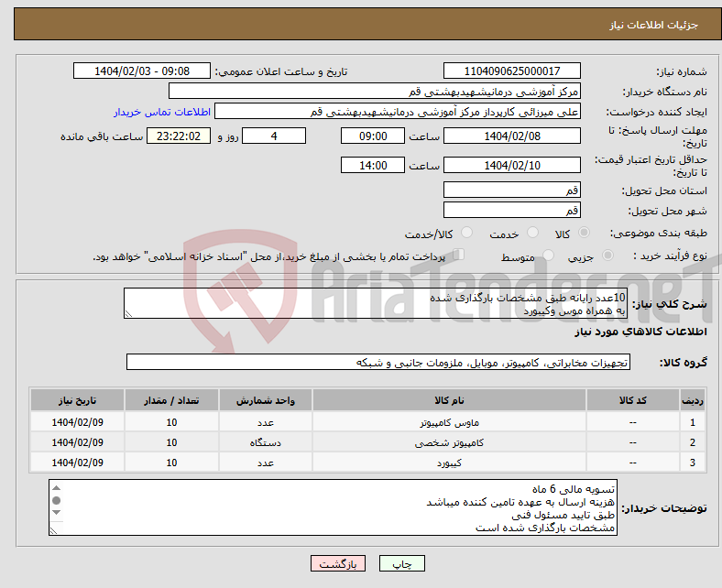Click scroll up arrow in توضیحات خریدار box

(56, 488)
